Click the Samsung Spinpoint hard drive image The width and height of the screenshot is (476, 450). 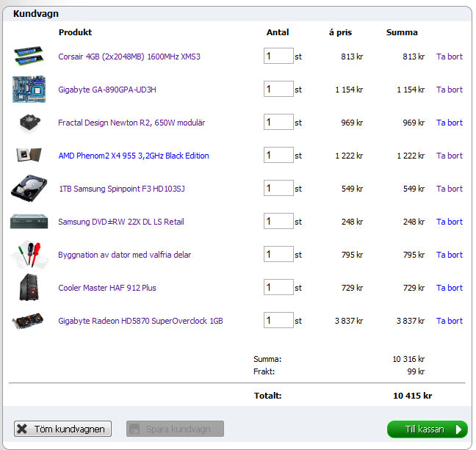pos(29,189)
